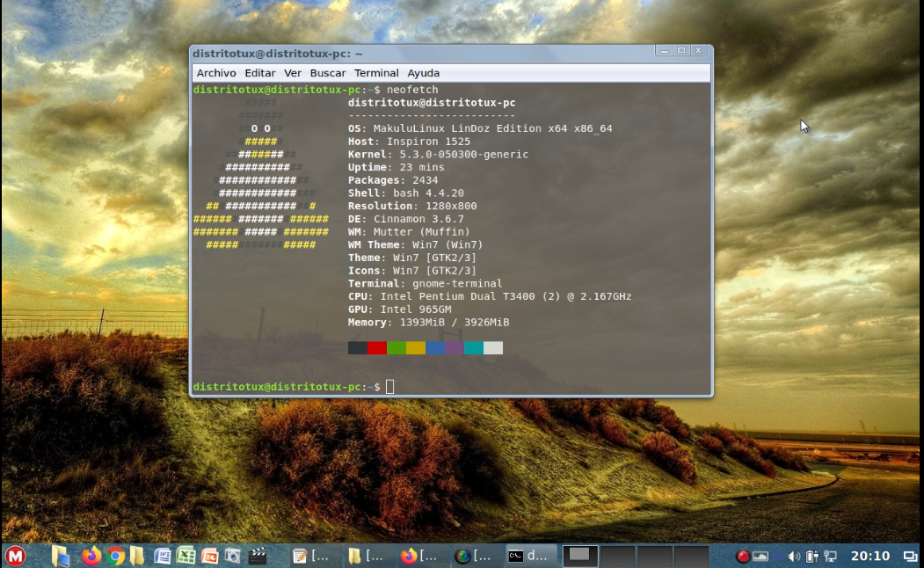Click 'Memory: 1393MiB / 3926MiB' line

tap(428, 323)
